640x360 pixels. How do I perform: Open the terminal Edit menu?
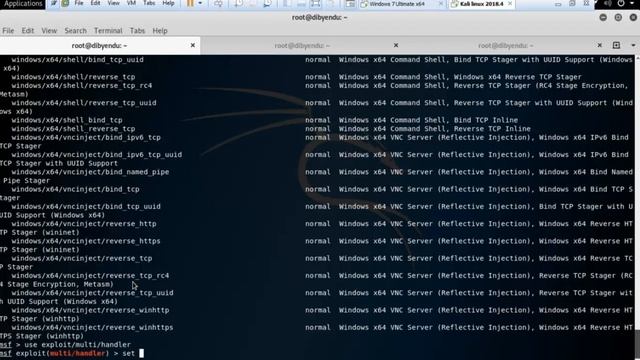[28, 31]
